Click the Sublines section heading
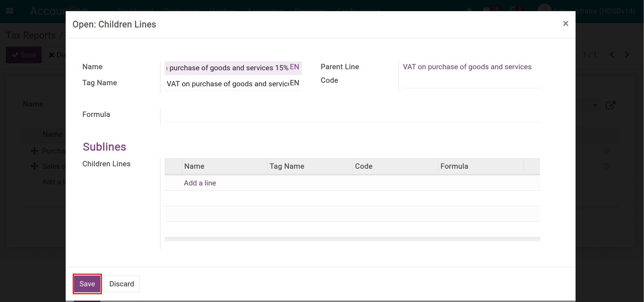Image resolution: width=644 pixels, height=302 pixels. pyautogui.click(x=104, y=147)
